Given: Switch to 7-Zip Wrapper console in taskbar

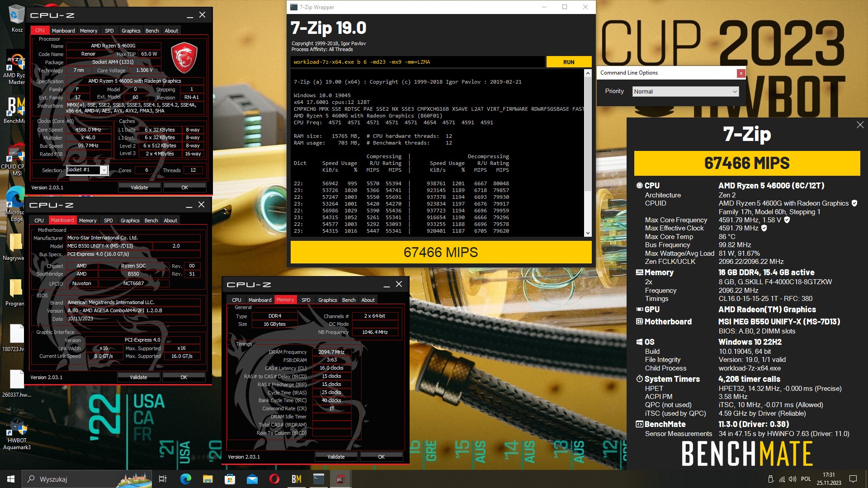Looking at the screenshot, I should (x=319, y=479).
